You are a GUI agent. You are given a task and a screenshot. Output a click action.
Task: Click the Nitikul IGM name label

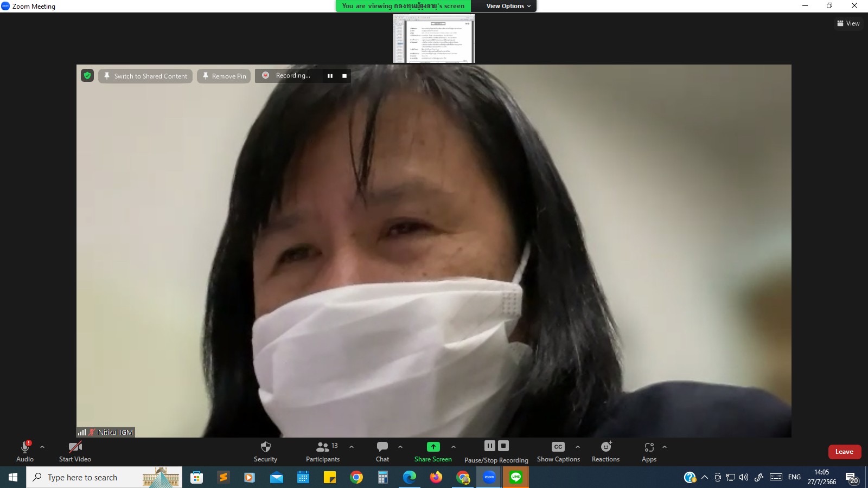(x=116, y=432)
